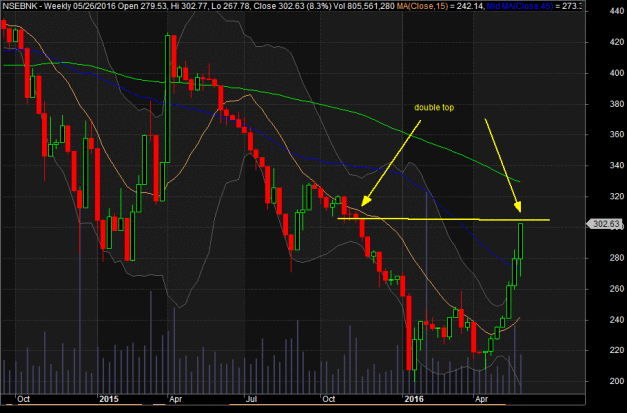Click the Apr date label following 2015
The height and width of the screenshot is (413, 627).
point(176,399)
